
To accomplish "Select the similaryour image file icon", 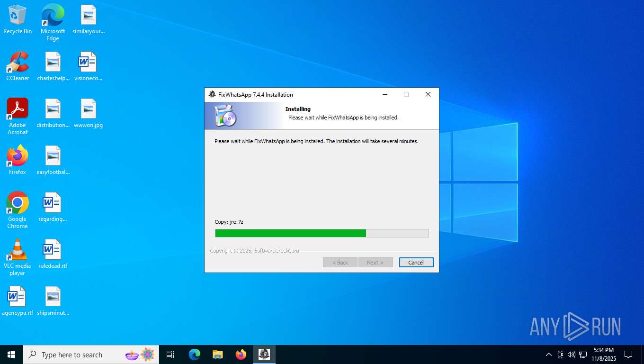I will tap(89, 20).
